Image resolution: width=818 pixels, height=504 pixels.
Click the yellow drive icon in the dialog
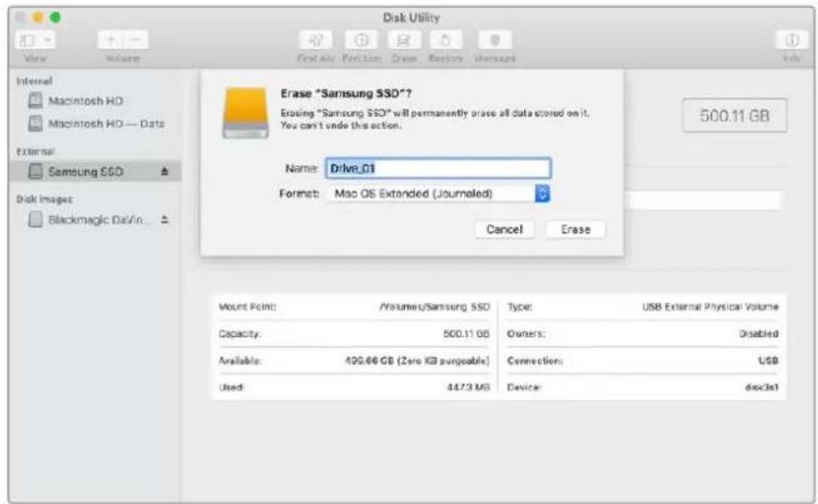point(245,114)
